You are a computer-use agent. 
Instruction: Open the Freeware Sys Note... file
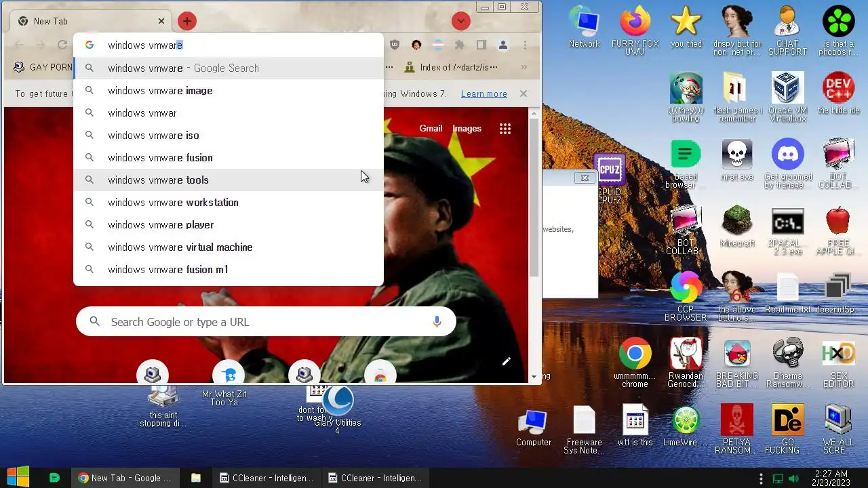pyautogui.click(x=584, y=430)
